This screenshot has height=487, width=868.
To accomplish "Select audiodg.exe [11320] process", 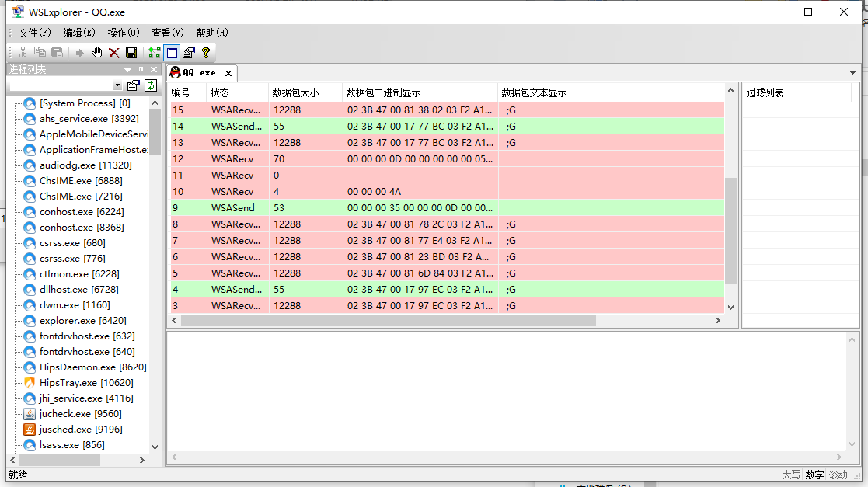I will pyautogui.click(x=85, y=165).
